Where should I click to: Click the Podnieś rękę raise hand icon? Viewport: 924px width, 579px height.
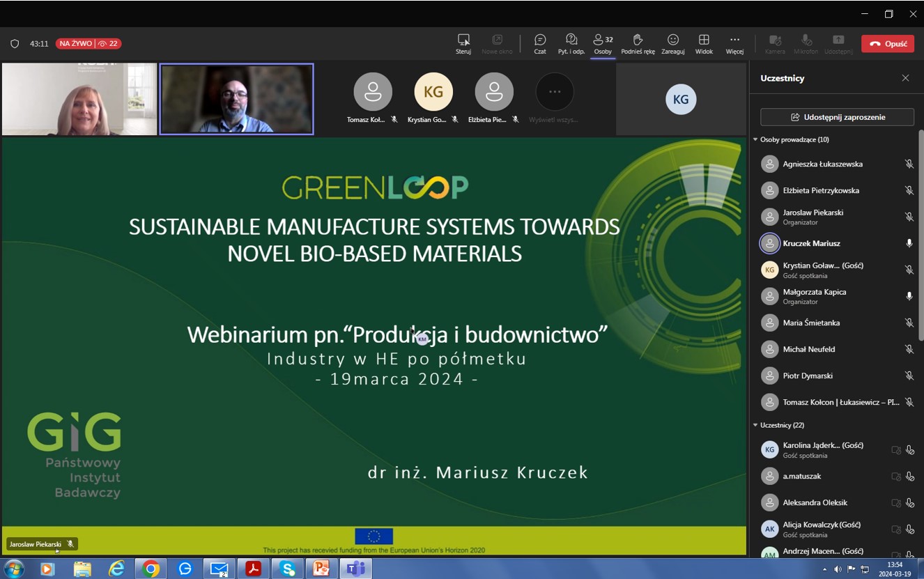(638, 43)
